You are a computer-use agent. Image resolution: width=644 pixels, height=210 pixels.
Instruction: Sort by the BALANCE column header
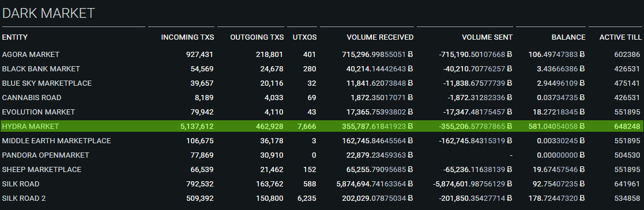tap(568, 37)
